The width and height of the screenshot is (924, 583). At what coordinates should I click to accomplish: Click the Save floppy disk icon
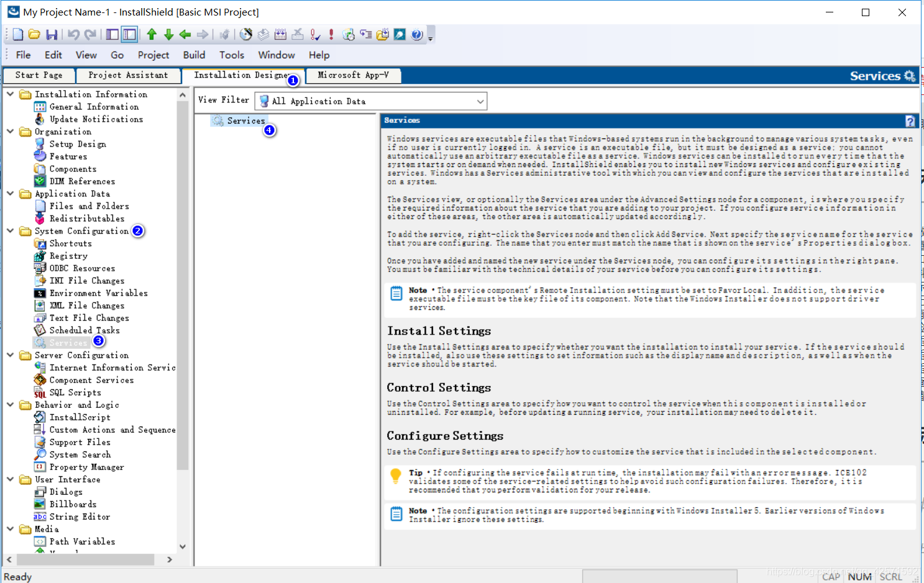[x=52, y=35]
